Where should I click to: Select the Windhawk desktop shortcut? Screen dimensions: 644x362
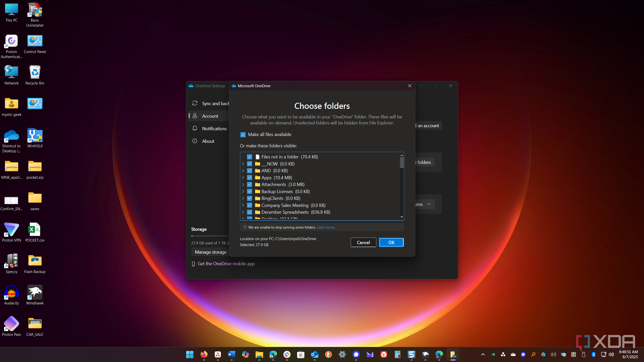tap(35, 295)
